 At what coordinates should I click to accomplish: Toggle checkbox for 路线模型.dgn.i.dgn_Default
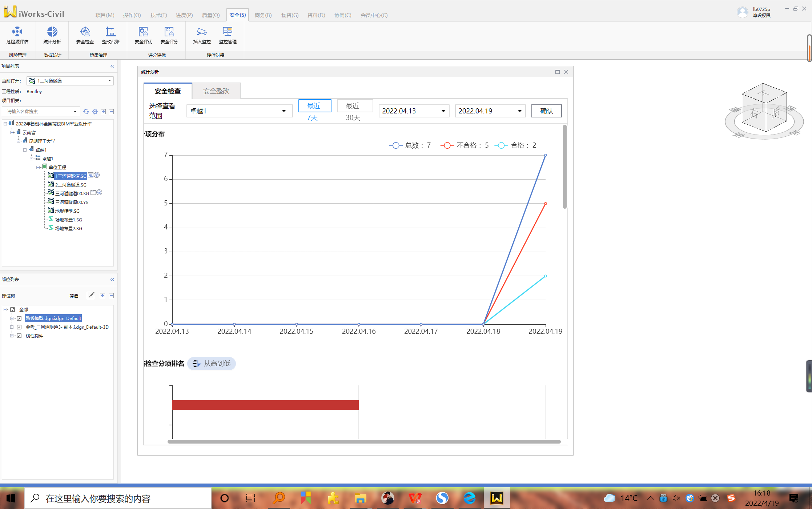tap(19, 318)
